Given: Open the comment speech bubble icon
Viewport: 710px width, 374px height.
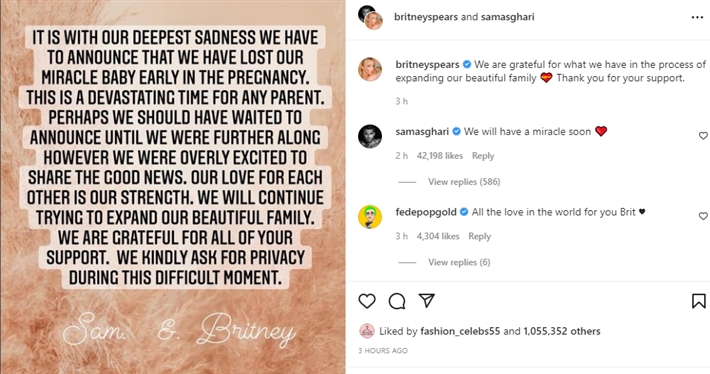Looking at the screenshot, I should (x=397, y=301).
